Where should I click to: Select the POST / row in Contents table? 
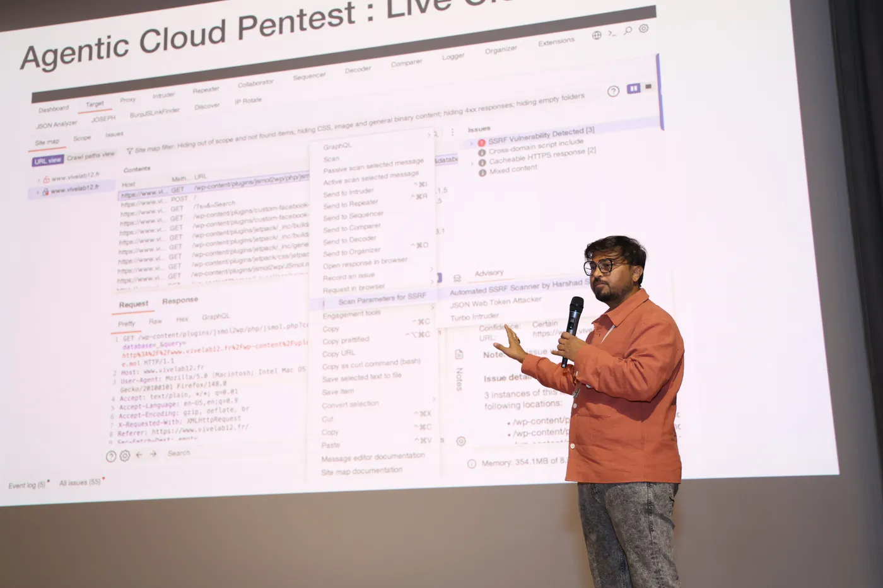pyautogui.click(x=214, y=199)
